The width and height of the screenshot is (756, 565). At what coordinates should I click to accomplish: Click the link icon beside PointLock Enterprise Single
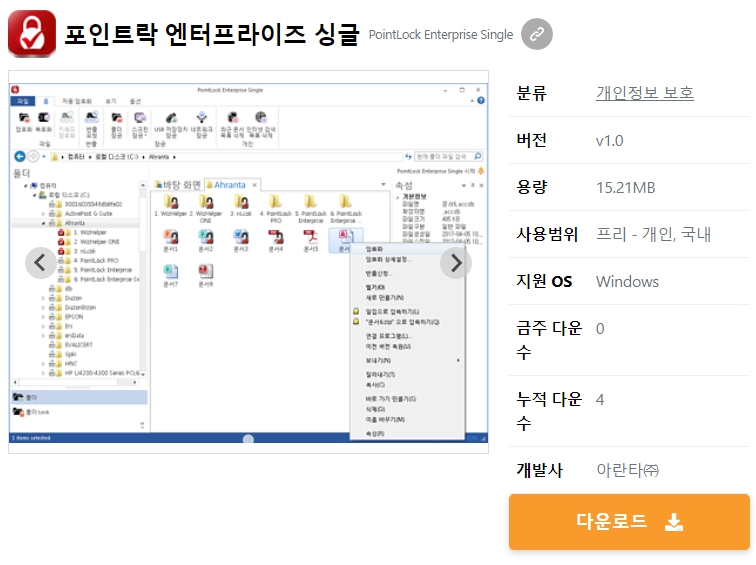(537, 34)
